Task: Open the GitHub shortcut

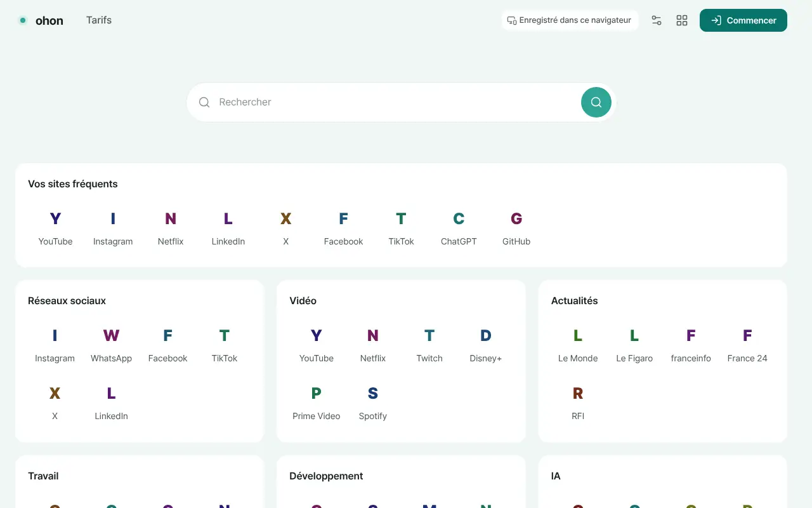Action: (516, 229)
